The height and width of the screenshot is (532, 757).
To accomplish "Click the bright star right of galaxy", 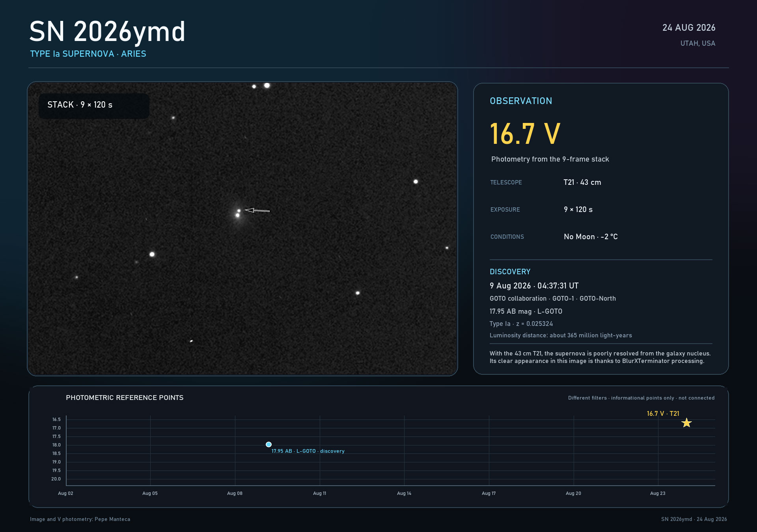I will [416, 182].
